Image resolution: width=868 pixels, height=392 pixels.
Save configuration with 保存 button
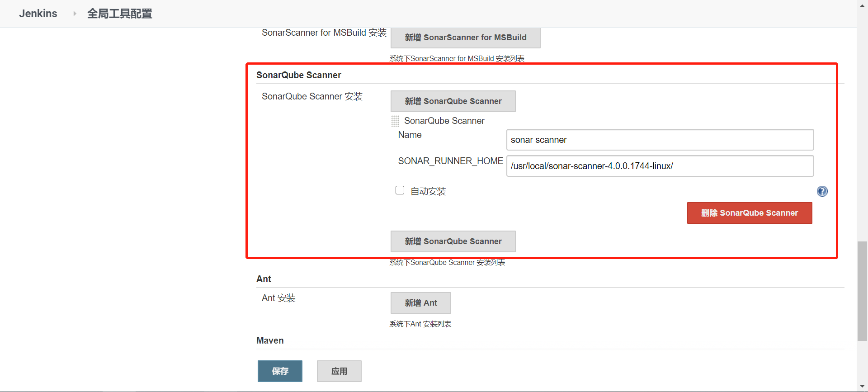280,371
